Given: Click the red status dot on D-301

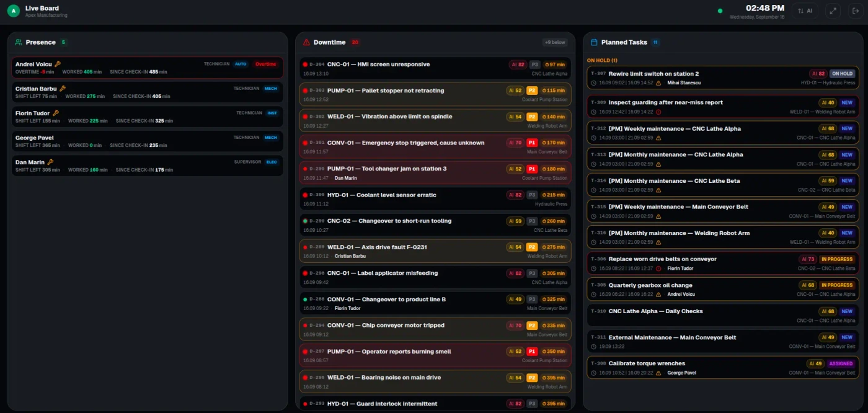Looking at the screenshot, I should (x=305, y=143).
